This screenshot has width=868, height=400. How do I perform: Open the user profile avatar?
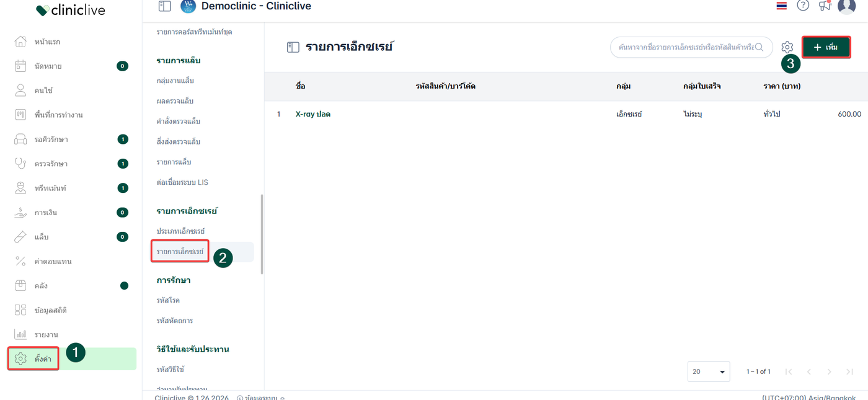click(846, 6)
